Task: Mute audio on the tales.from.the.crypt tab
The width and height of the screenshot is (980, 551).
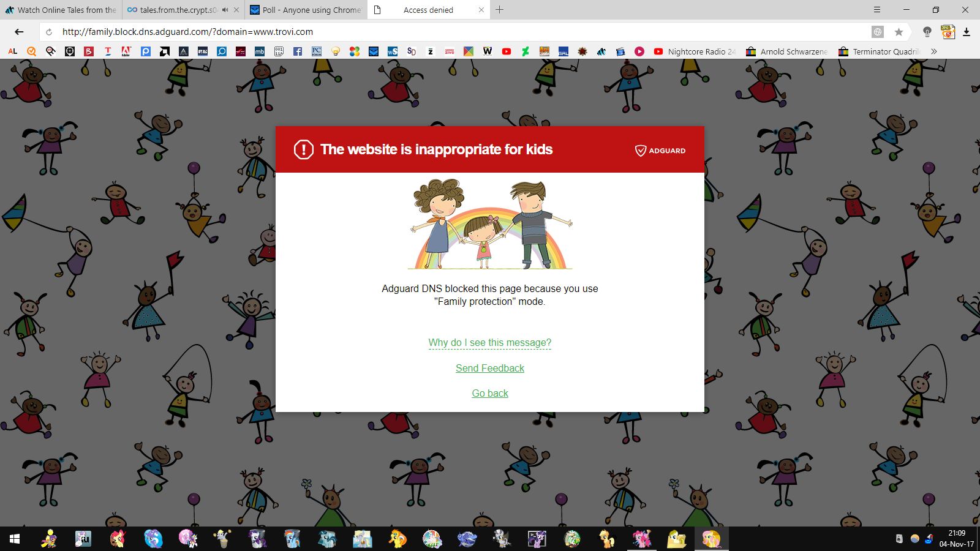Action: click(225, 10)
